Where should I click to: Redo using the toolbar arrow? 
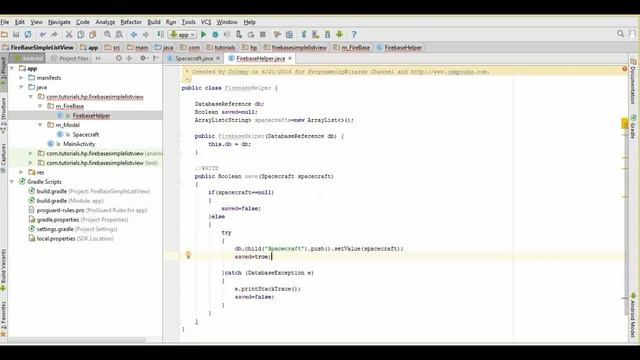point(54,35)
